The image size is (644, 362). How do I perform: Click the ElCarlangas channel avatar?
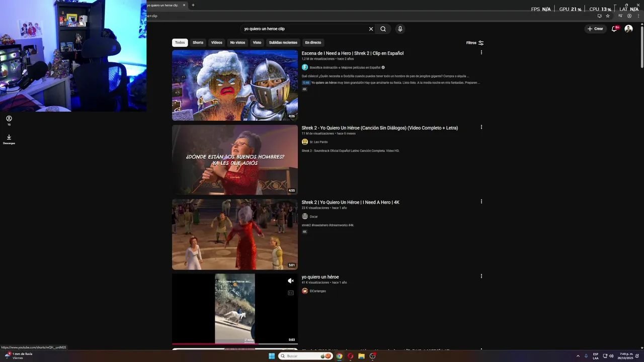coord(304,291)
